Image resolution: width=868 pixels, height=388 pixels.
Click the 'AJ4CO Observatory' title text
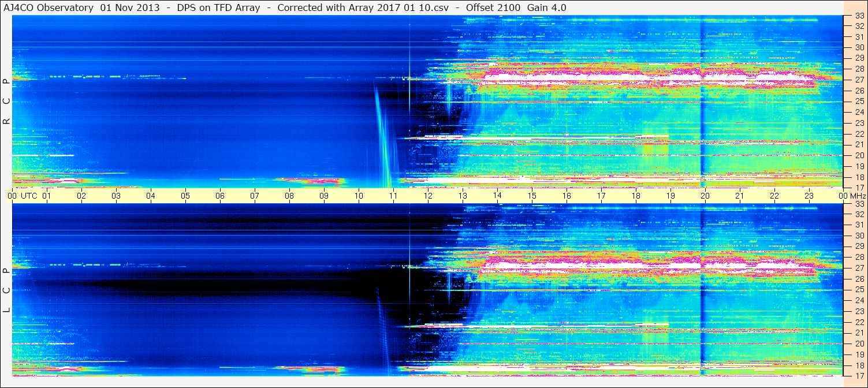(50, 8)
